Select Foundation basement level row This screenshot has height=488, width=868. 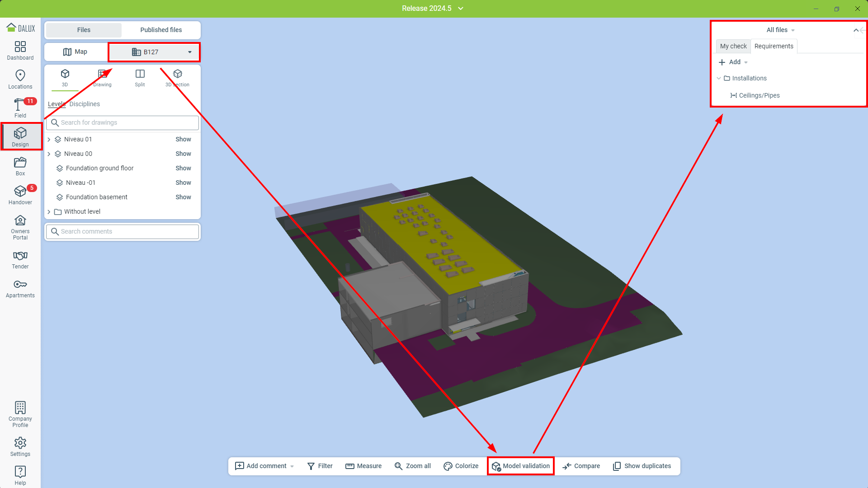(x=96, y=197)
